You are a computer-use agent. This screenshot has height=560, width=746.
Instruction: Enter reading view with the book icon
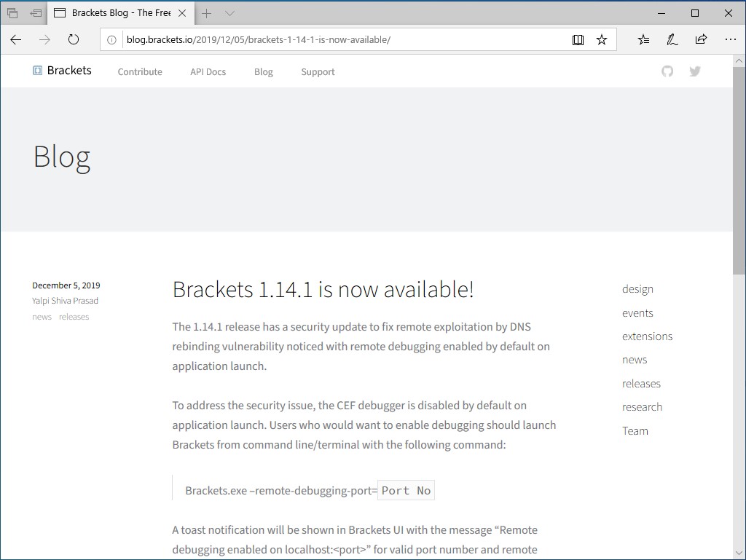pyautogui.click(x=578, y=40)
